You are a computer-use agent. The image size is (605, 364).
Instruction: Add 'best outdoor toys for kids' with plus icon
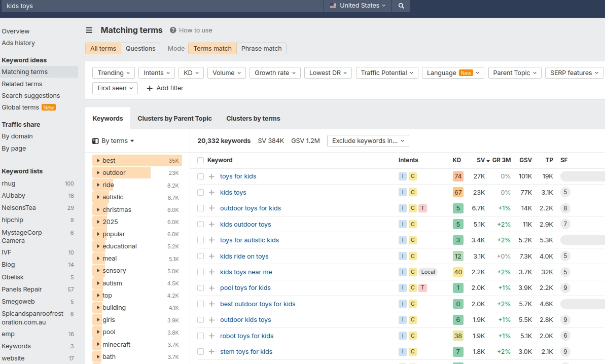coord(211,304)
